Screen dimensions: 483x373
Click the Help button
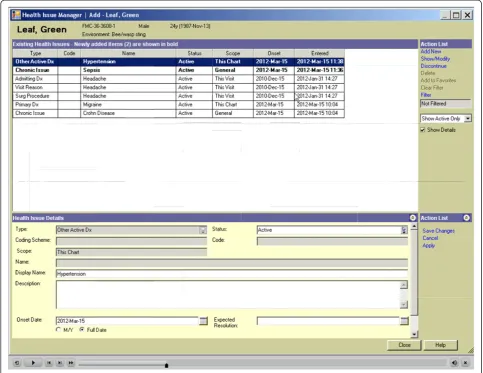pos(440,345)
